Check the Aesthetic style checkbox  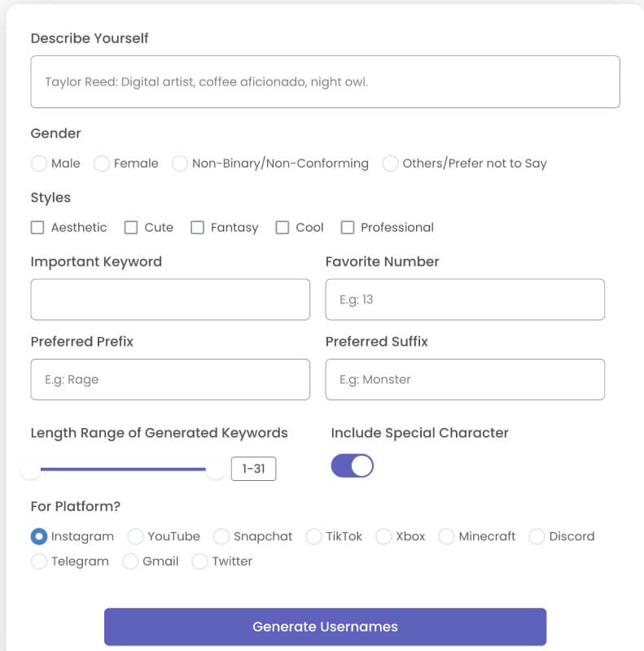pos(37,228)
